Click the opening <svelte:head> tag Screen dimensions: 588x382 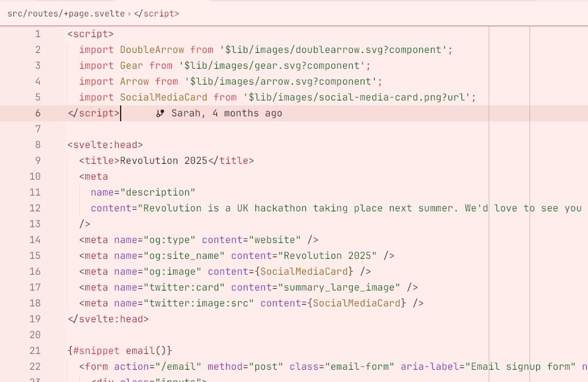105,145
